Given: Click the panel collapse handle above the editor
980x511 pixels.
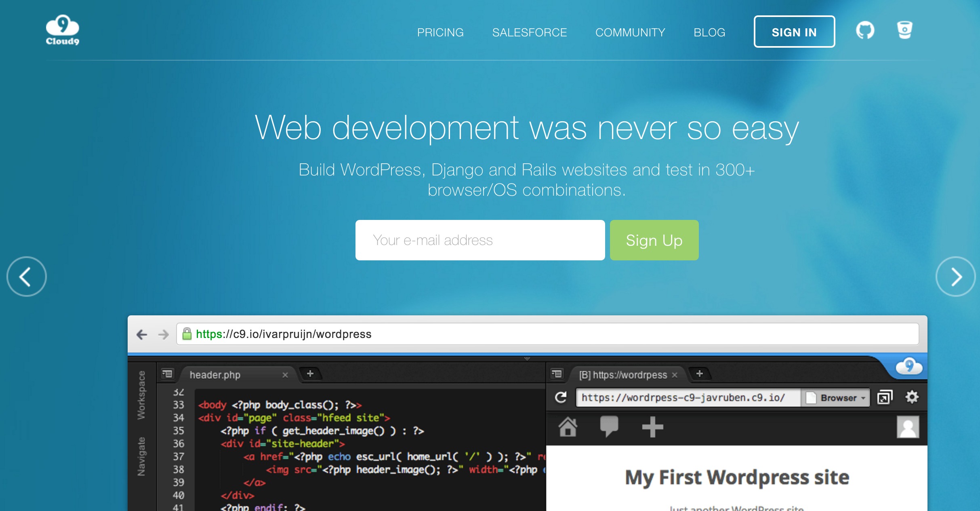Looking at the screenshot, I should tap(527, 359).
